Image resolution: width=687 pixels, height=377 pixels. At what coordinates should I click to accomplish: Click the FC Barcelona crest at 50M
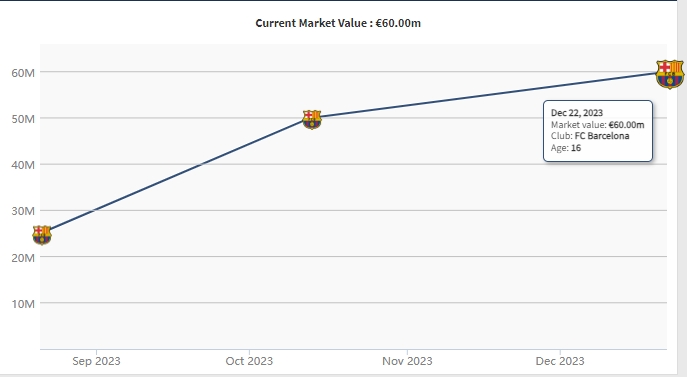[x=312, y=119]
